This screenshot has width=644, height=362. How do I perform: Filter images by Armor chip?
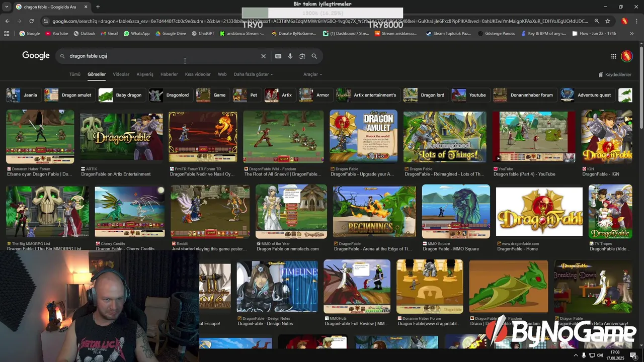click(x=315, y=95)
